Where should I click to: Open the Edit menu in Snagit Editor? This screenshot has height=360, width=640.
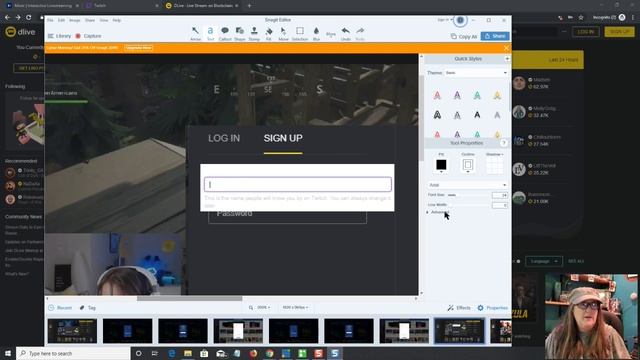[61, 20]
